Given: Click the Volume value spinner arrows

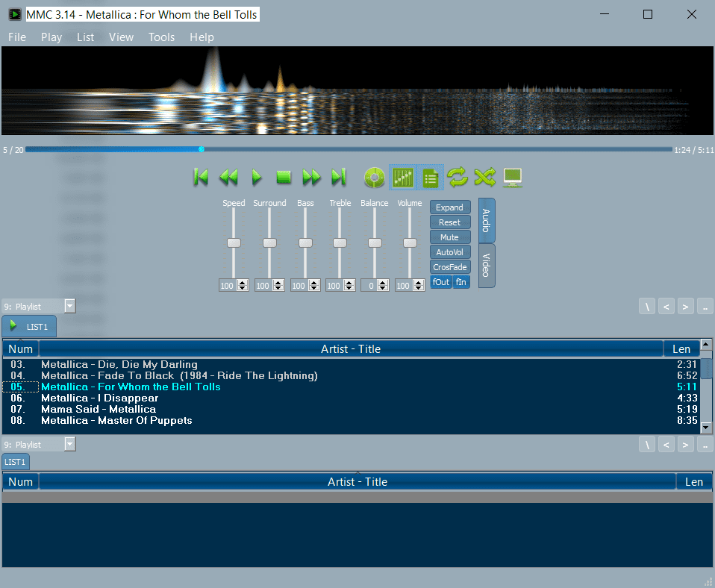Looking at the screenshot, I should (419, 285).
